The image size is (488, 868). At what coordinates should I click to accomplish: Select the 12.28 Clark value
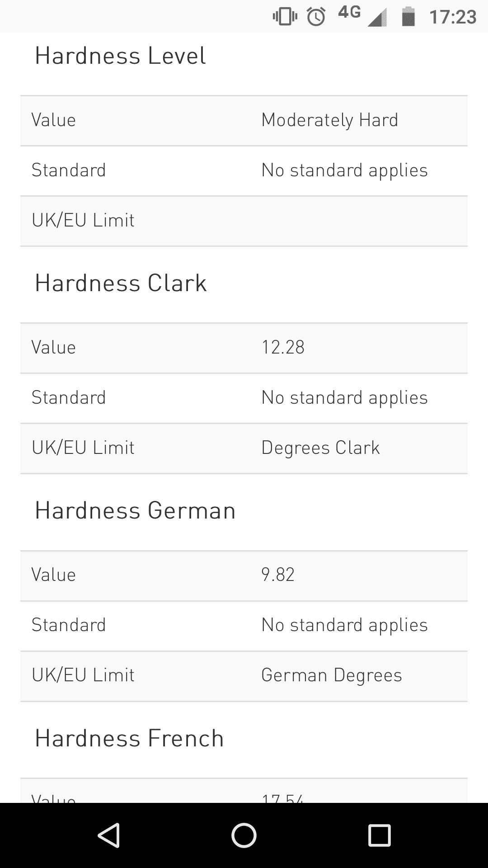coord(283,348)
